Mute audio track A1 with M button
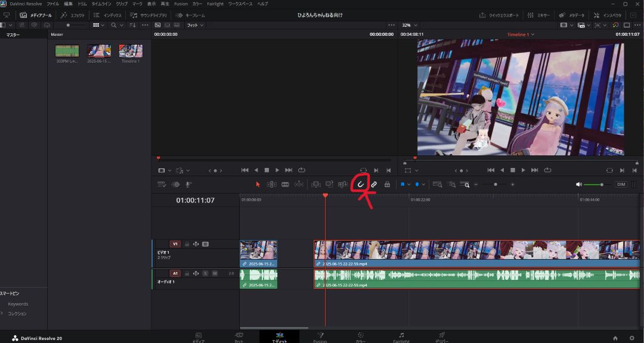644x343 pixels. pos(215,273)
